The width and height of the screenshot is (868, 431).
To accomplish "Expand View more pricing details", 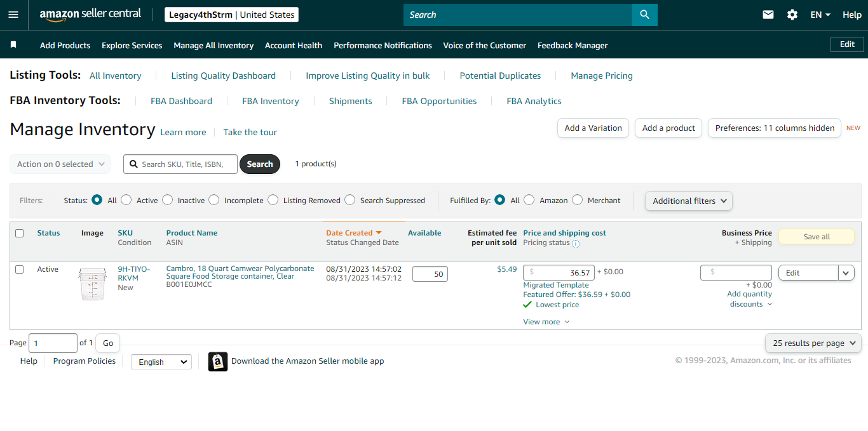I will point(546,322).
